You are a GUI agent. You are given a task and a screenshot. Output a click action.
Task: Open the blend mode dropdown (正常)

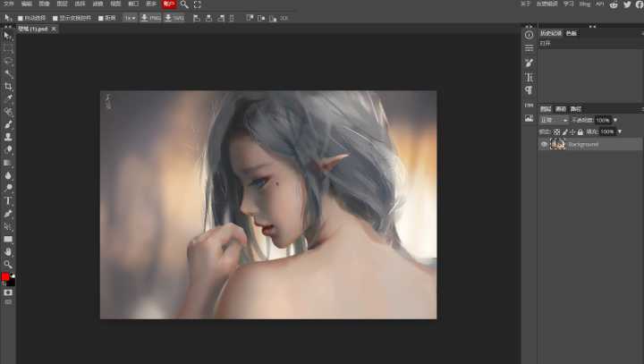[554, 120]
